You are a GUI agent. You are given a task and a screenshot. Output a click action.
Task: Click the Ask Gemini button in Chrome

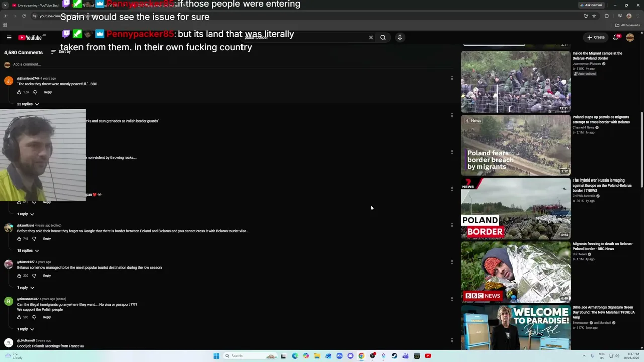[x=591, y=5]
